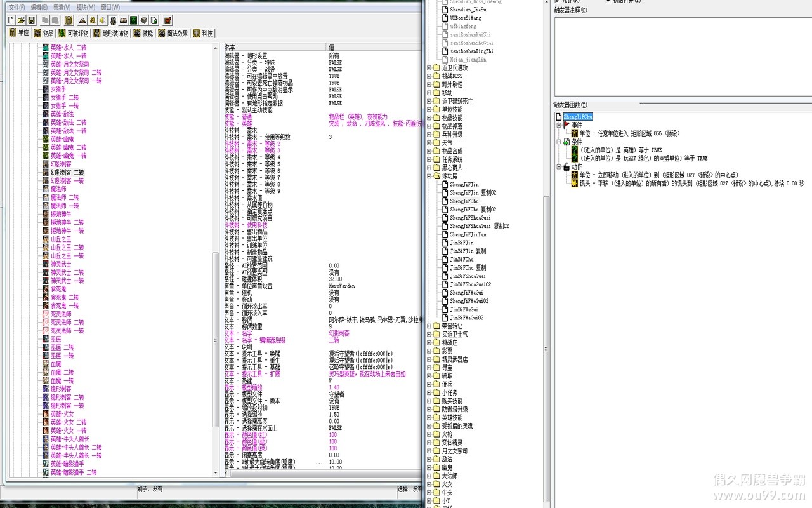Open Object Manager toolbar icon
Image resolution: width=812 pixels, height=508 pixels.
coord(144,20)
